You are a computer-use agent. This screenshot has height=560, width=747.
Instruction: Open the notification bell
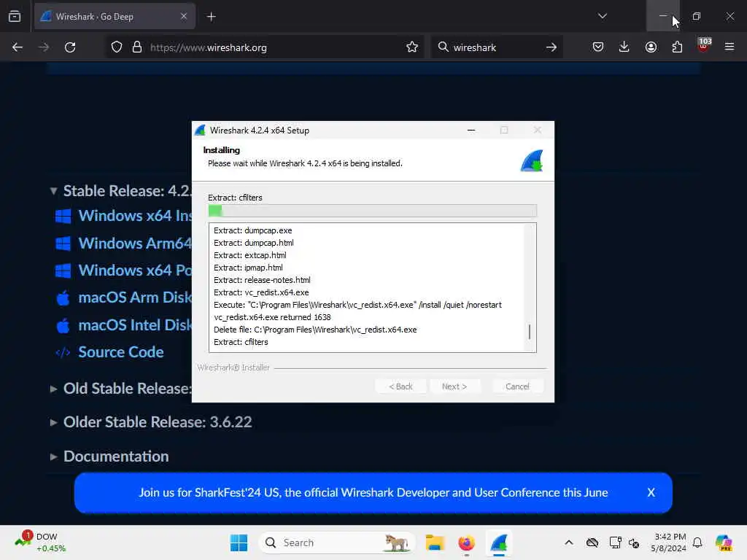pos(697,542)
